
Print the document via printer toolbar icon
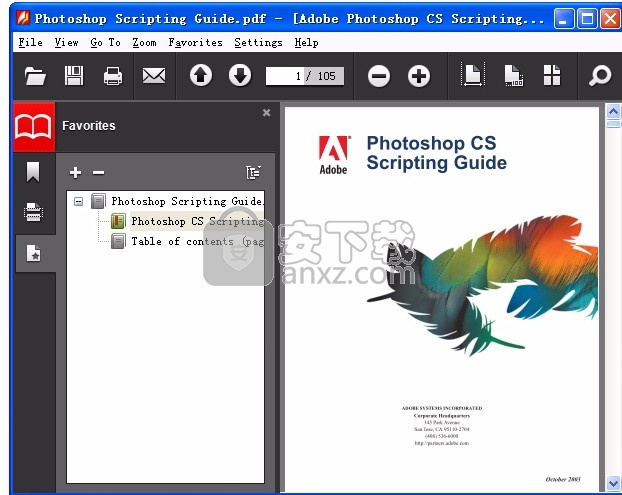(113, 76)
